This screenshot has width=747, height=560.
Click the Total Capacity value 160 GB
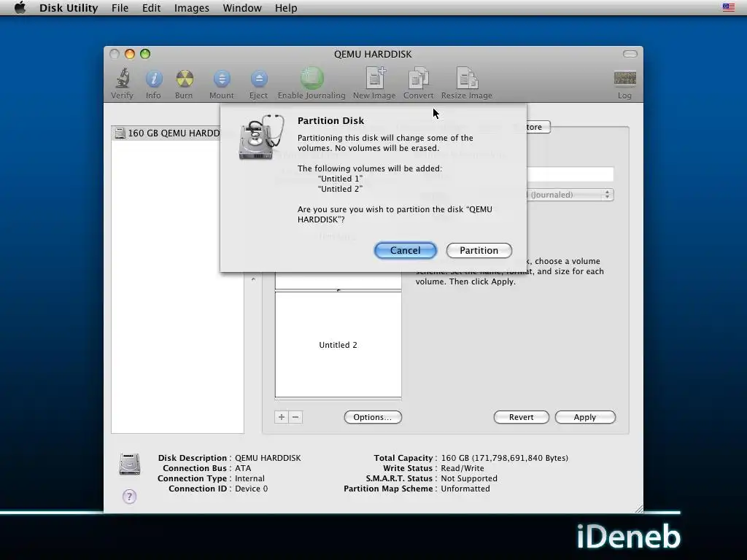(x=505, y=458)
